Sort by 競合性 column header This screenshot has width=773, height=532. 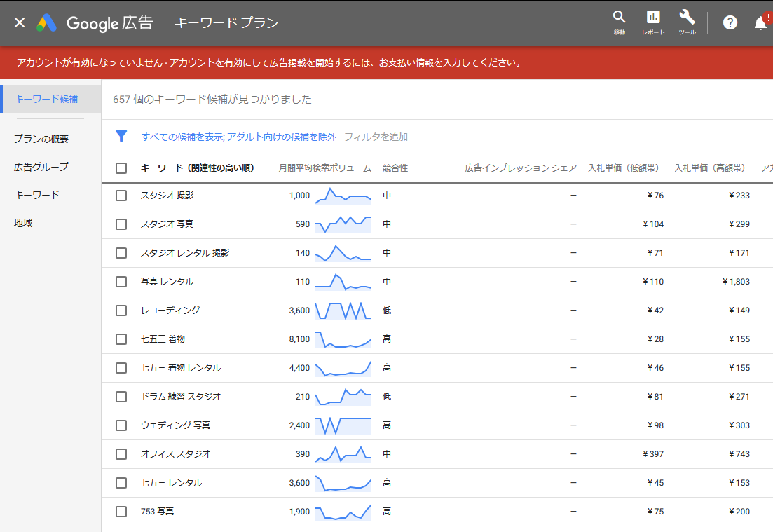click(395, 168)
